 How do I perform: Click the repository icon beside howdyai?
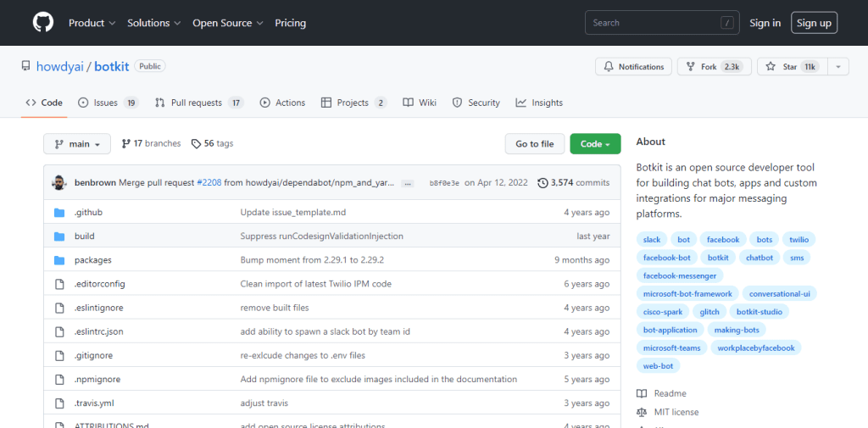click(25, 66)
